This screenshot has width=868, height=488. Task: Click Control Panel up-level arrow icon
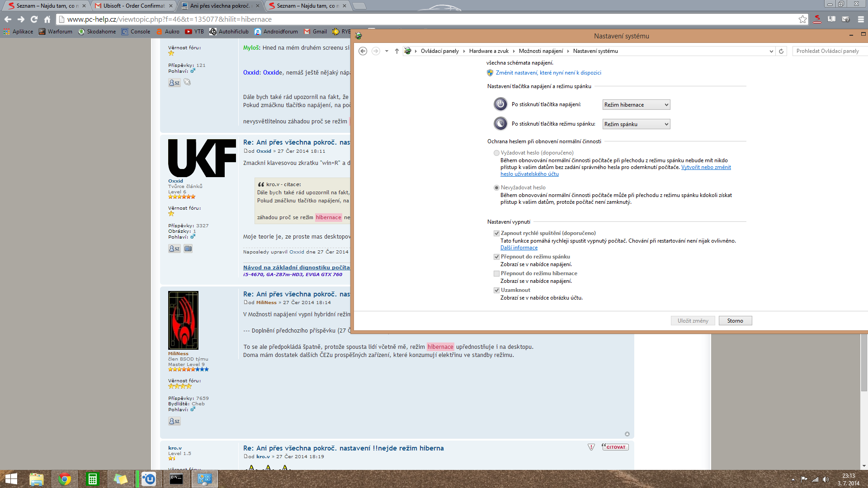point(396,51)
